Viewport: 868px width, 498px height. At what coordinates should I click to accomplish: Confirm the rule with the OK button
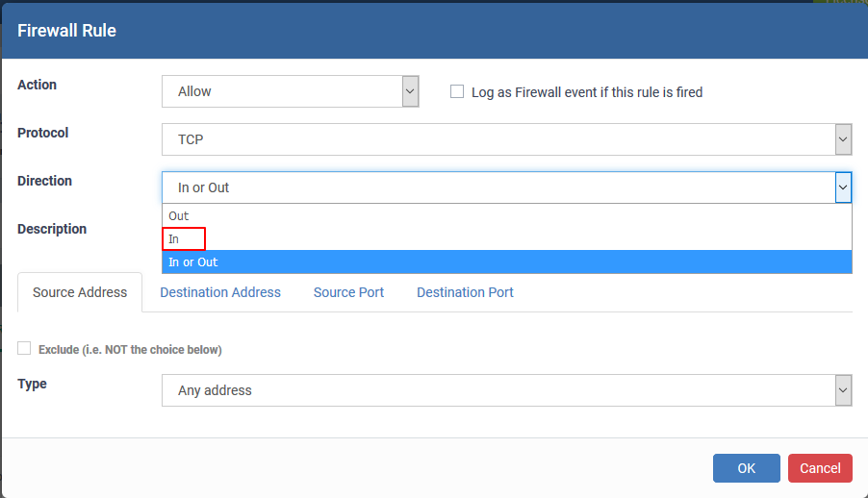point(746,468)
